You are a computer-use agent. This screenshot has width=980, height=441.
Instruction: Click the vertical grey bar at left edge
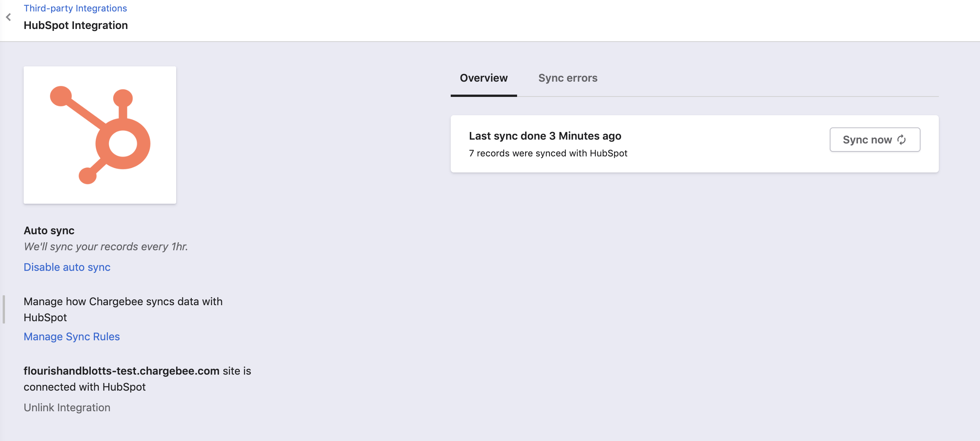click(x=4, y=309)
